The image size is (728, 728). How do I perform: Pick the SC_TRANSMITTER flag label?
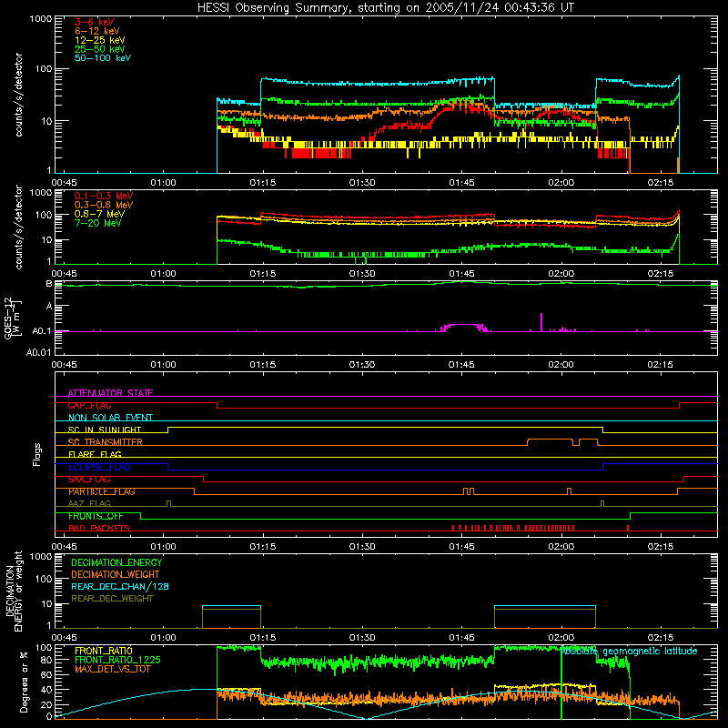(106, 442)
